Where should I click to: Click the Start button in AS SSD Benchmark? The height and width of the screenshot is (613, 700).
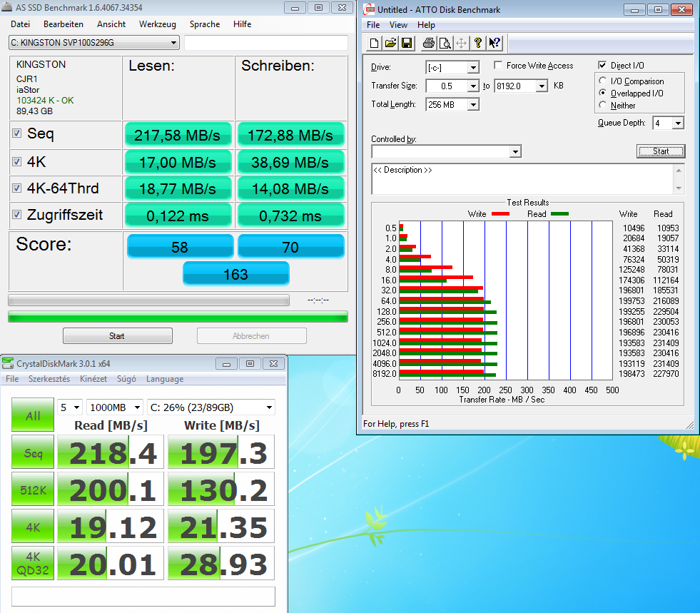click(x=117, y=336)
